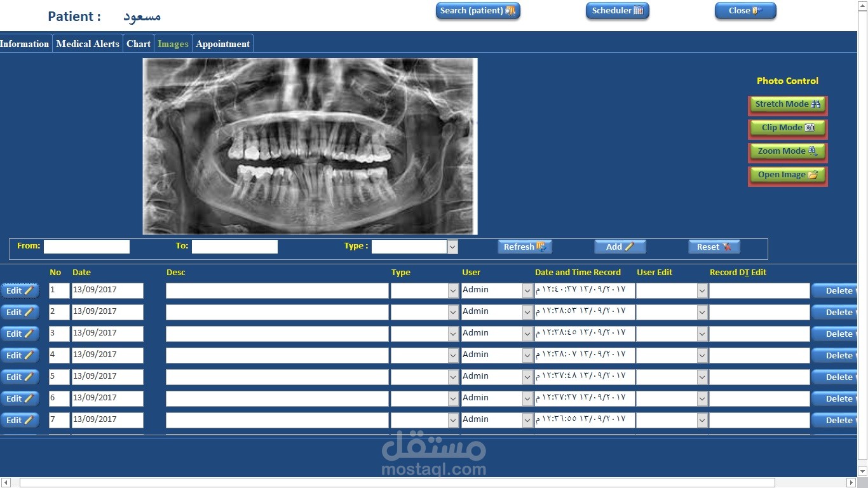Delete record number 6
This screenshot has width=868, height=488.
[x=835, y=398]
